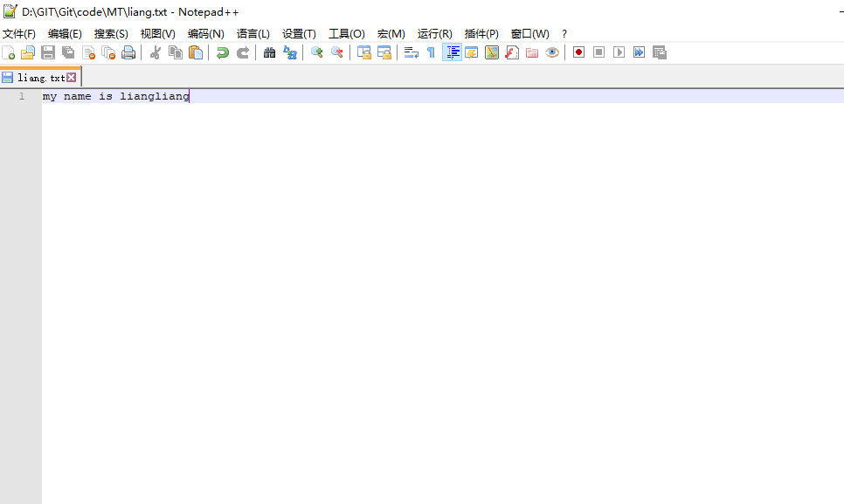Open the ? help menu
844x504 pixels.
(x=564, y=34)
